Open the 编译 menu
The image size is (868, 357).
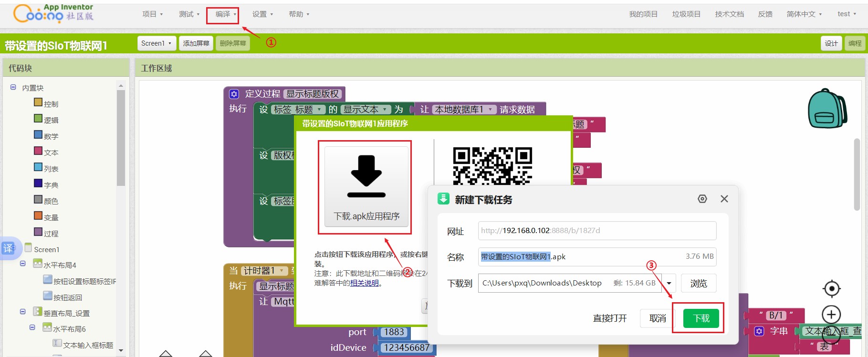coord(222,14)
